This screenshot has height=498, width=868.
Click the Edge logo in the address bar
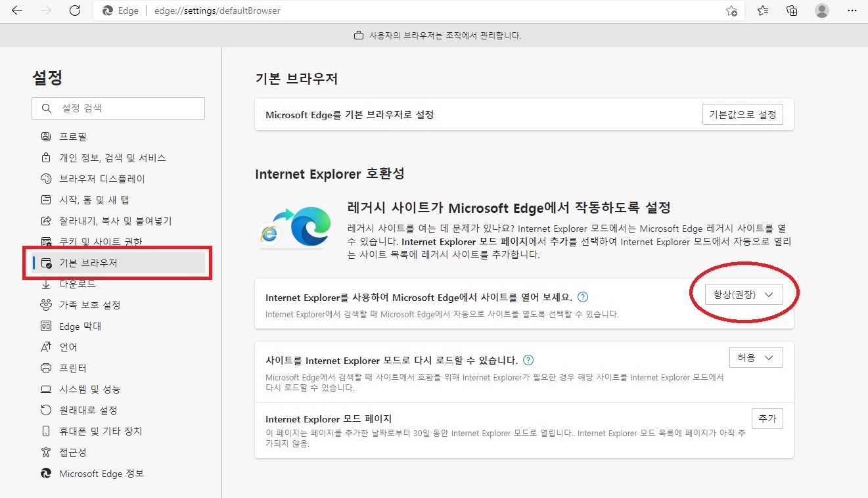108,11
